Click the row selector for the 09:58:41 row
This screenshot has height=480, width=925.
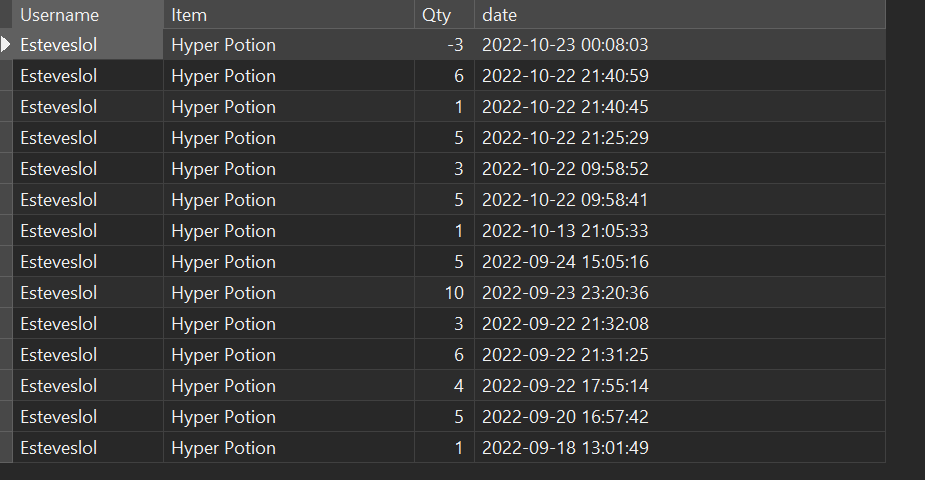click(6, 199)
